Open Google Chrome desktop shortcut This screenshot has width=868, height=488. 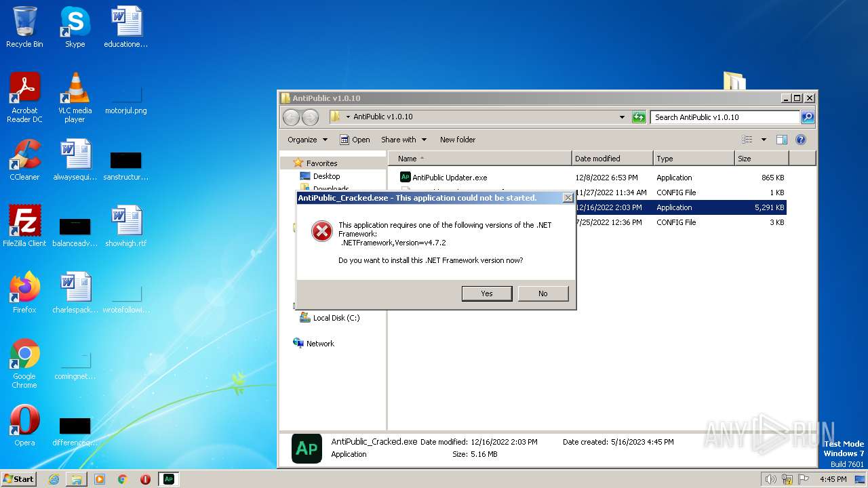[x=24, y=363]
